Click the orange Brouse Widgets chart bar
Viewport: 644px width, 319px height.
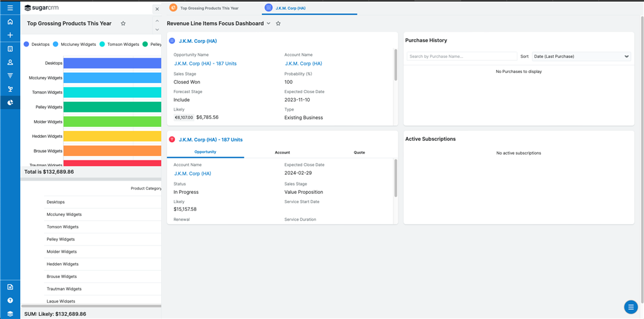point(112,151)
